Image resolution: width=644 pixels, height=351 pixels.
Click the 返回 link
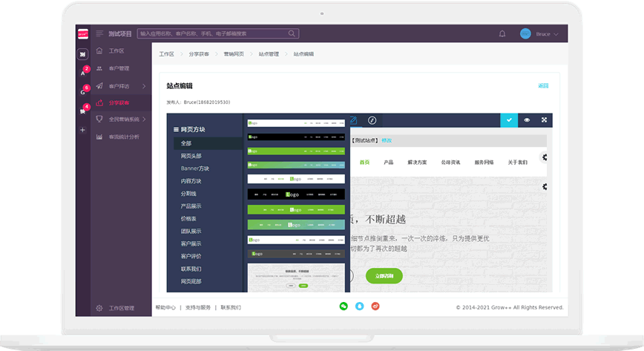[543, 86]
